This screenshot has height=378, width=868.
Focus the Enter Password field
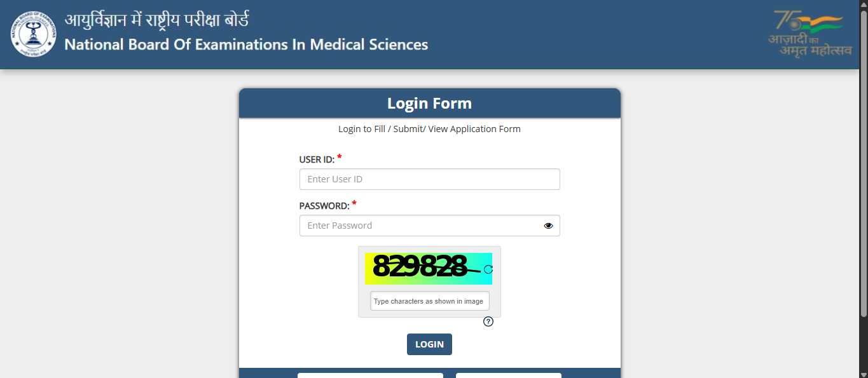pos(420,226)
